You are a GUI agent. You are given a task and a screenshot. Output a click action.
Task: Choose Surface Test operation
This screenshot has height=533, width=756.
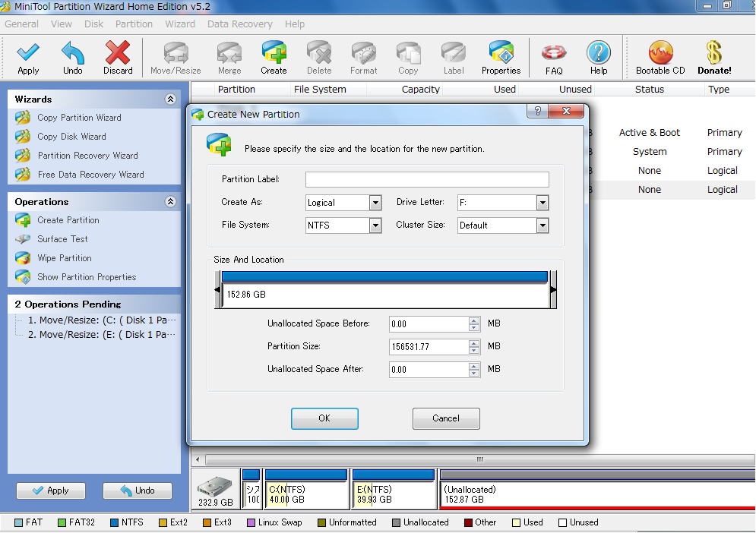click(62, 239)
